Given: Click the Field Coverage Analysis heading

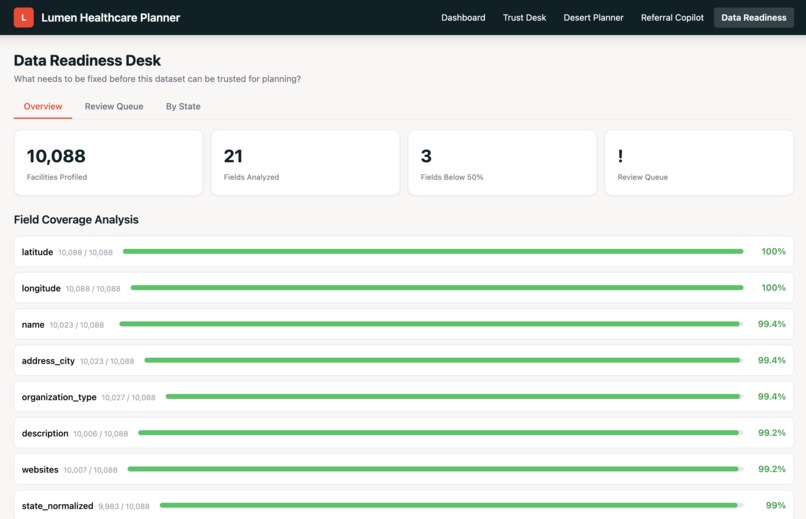Looking at the screenshot, I should pos(76,219).
